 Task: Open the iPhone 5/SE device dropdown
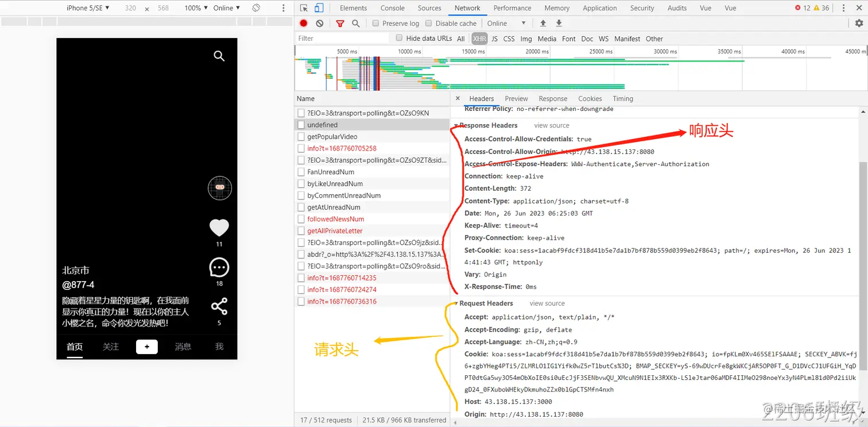point(88,8)
